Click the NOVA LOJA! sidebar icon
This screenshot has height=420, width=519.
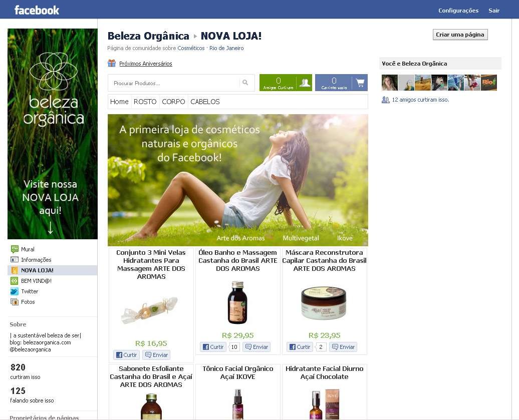pos(15,270)
